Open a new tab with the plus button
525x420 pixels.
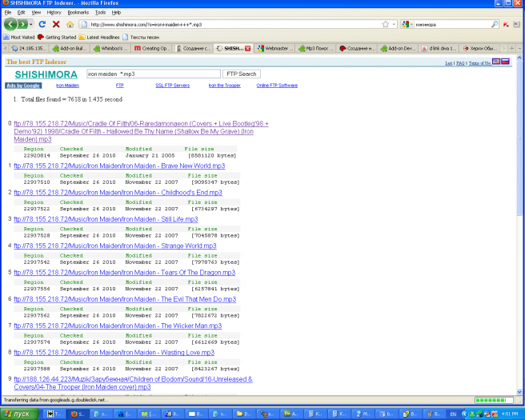tap(511, 49)
